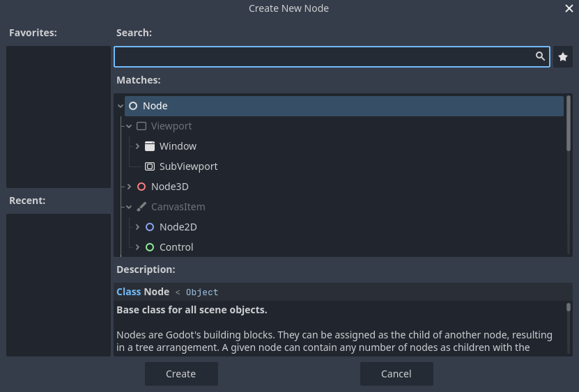This screenshot has height=392, width=579.
Task: Select the Control node type
Action: [x=176, y=247]
